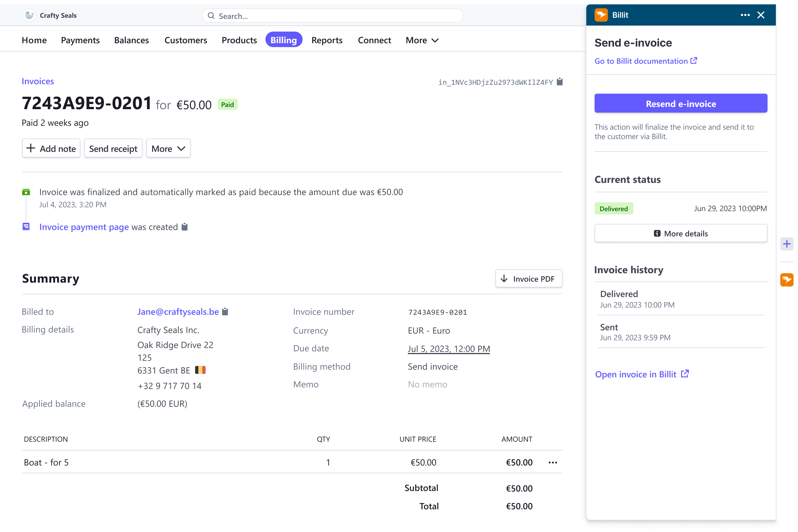Click the Billit logo in the panel header
The width and height of the screenshot is (798, 532).
click(601, 15)
